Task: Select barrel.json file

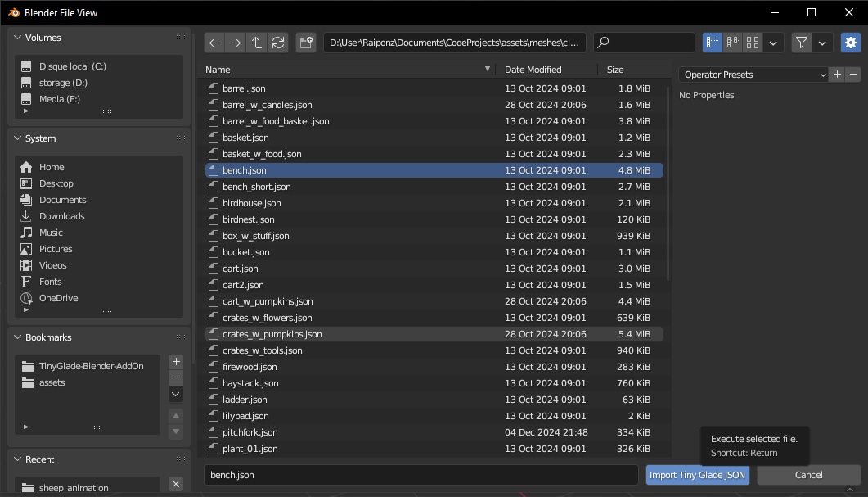Action: [434, 88]
